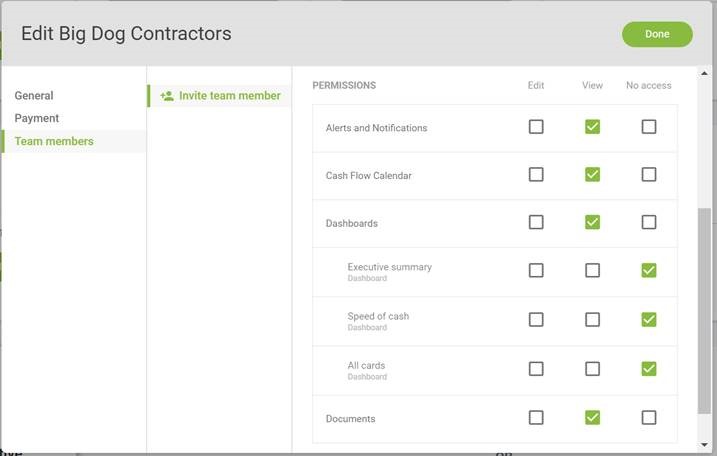Uncheck View for Documents permission
The width and height of the screenshot is (717, 456).
[592, 418]
